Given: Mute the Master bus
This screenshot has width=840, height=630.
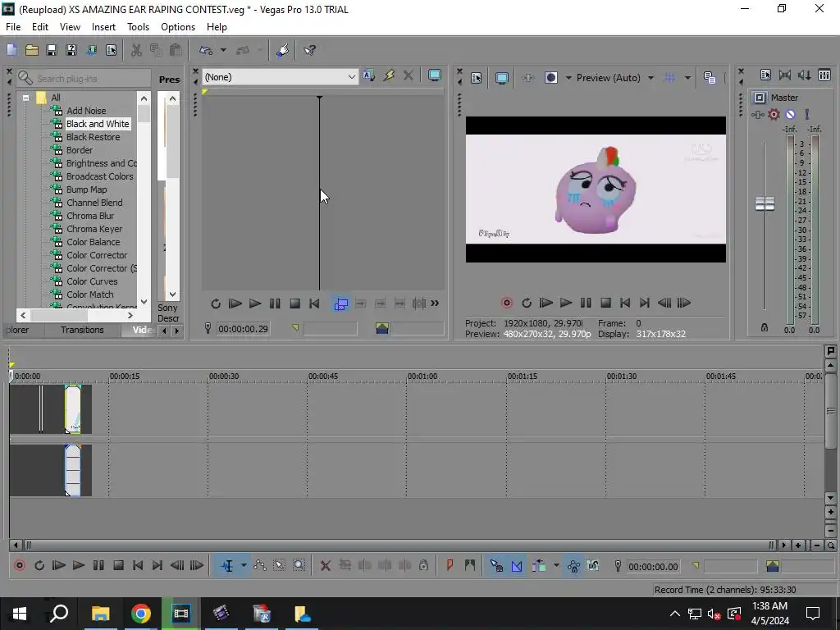Looking at the screenshot, I should 790,114.
